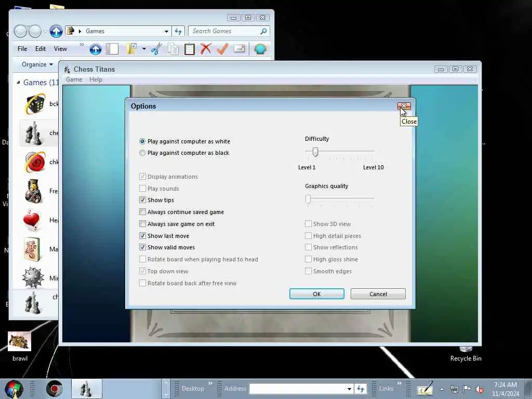
Task: Click the Properties icon in Games toolbar
Action: 239,49
